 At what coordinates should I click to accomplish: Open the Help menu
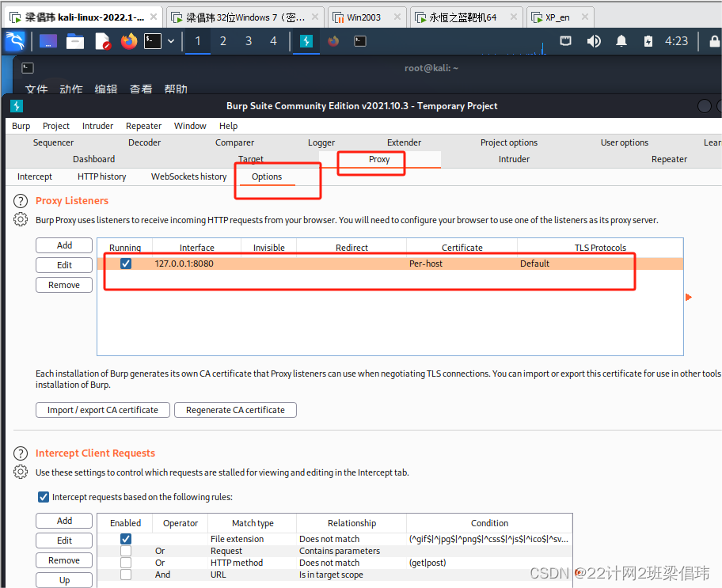pyautogui.click(x=228, y=126)
